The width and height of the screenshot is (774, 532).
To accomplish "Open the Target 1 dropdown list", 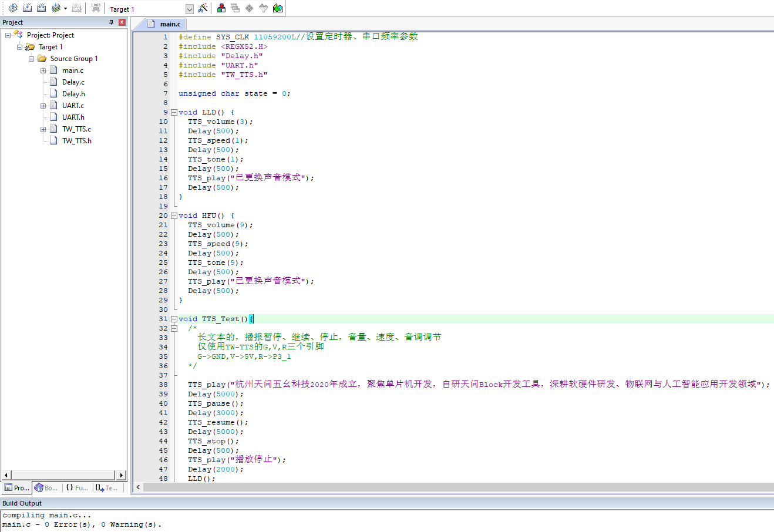I will click(x=189, y=9).
